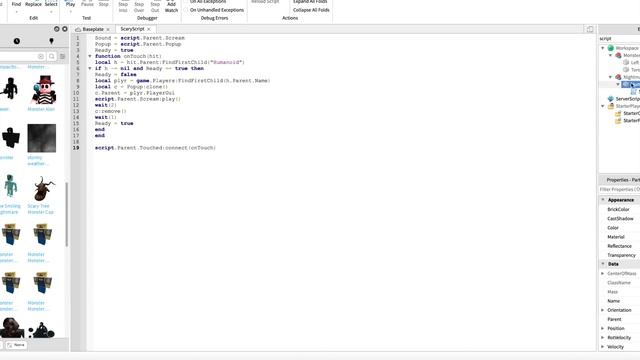Click the Workspace globe icon

click(x=611, y=48)
